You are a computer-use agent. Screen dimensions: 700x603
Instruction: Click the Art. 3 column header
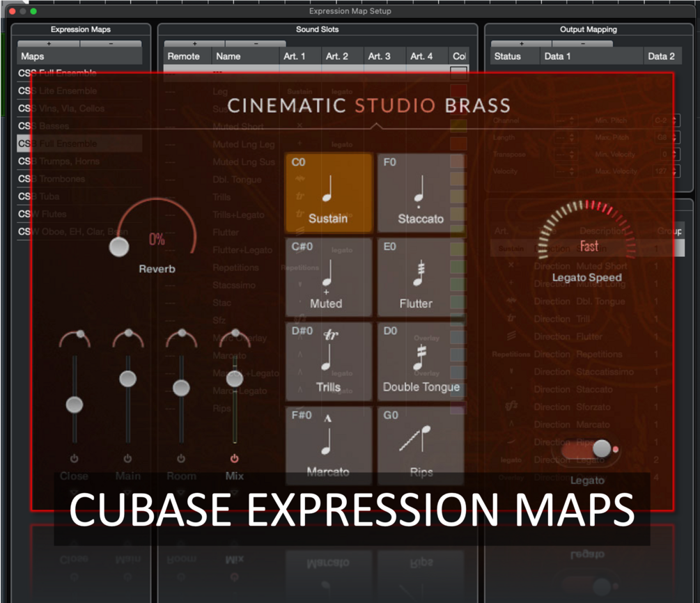click(x=385, y=56)
